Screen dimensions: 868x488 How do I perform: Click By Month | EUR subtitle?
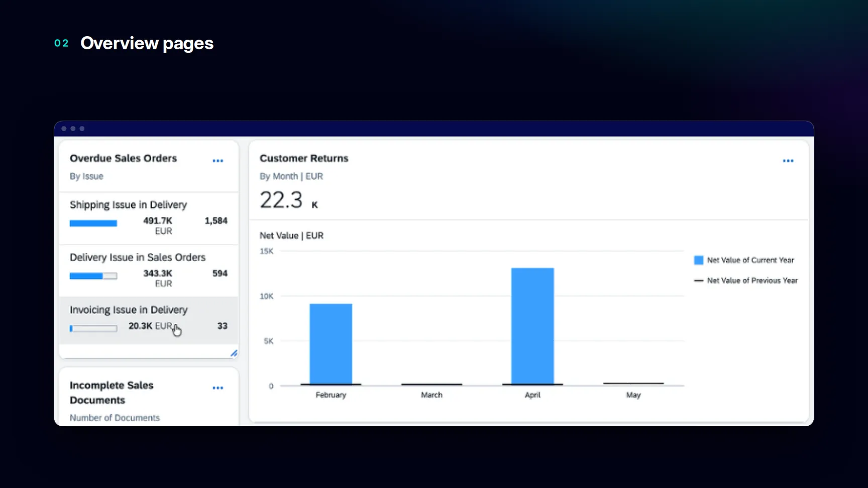(x=291, y=176)
